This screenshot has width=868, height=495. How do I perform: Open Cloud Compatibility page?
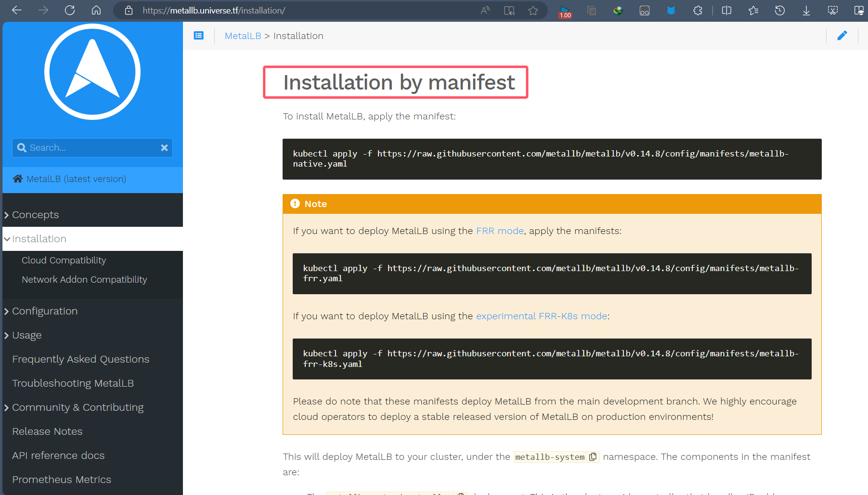(64, 260)
